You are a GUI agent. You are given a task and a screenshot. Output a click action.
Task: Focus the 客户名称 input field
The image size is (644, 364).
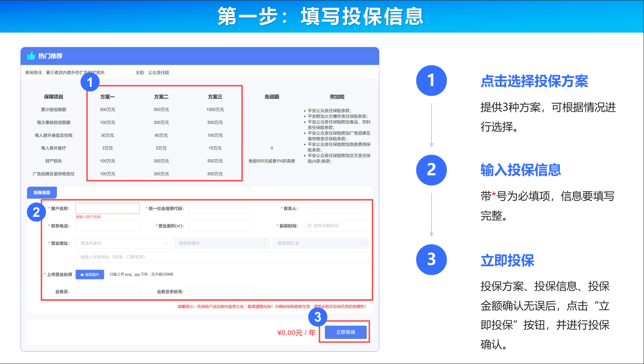click(108, 209)
